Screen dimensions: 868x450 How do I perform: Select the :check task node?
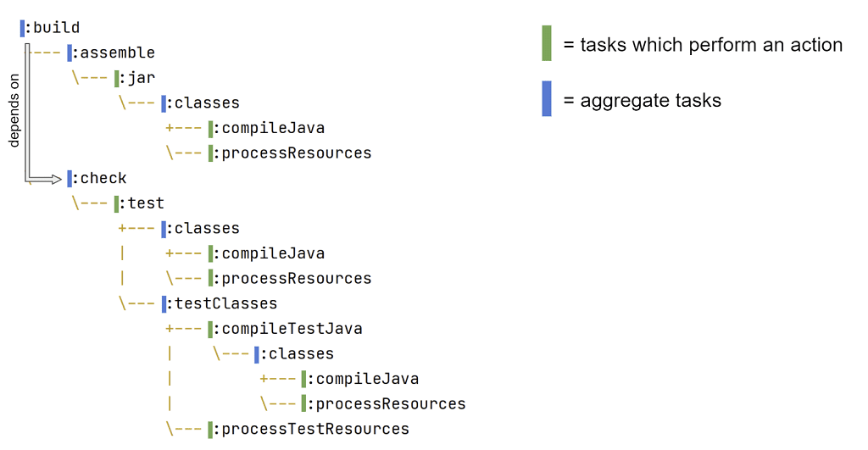[x=103, y=178]
